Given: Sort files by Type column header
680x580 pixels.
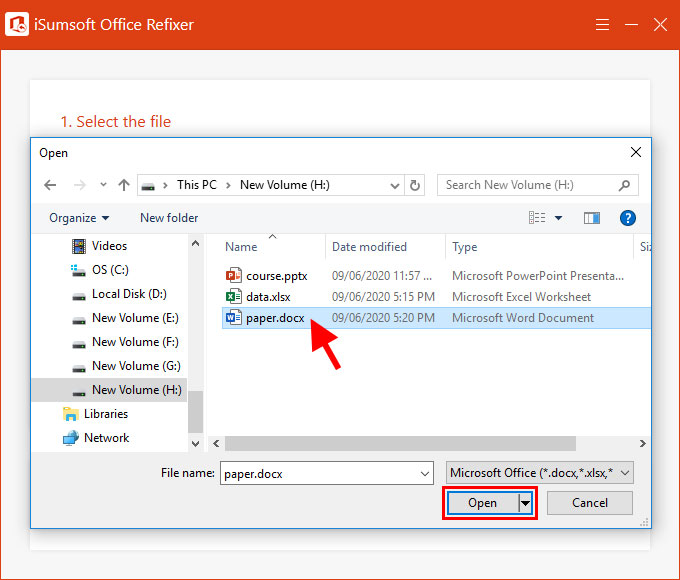Looking at the screenshot, I should pyautogui.click(x=465, y=247).
